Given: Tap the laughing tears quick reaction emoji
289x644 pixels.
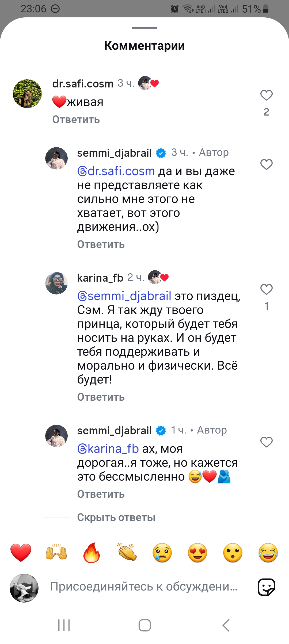Looking at the screenshot, I should click(268, 553).
